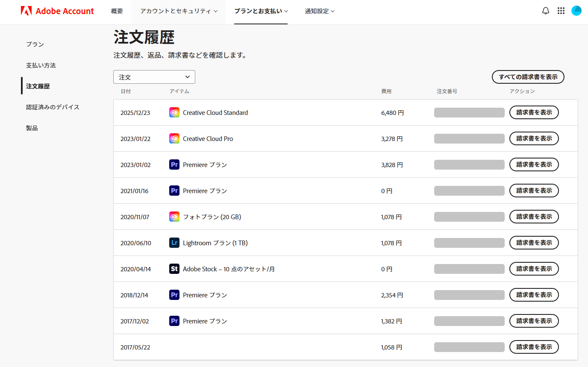
Task: Click the 3,278 円 cost cell
Action: pos(392,139)
